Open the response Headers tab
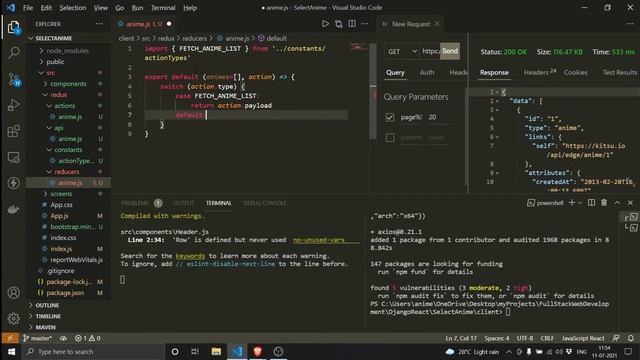Image resolution: width=640 pixels, height=360 pixels. pos(540,72)
